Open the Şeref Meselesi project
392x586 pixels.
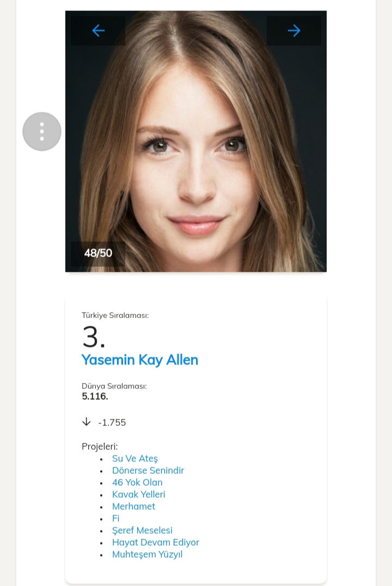click(x=142, y=530)
